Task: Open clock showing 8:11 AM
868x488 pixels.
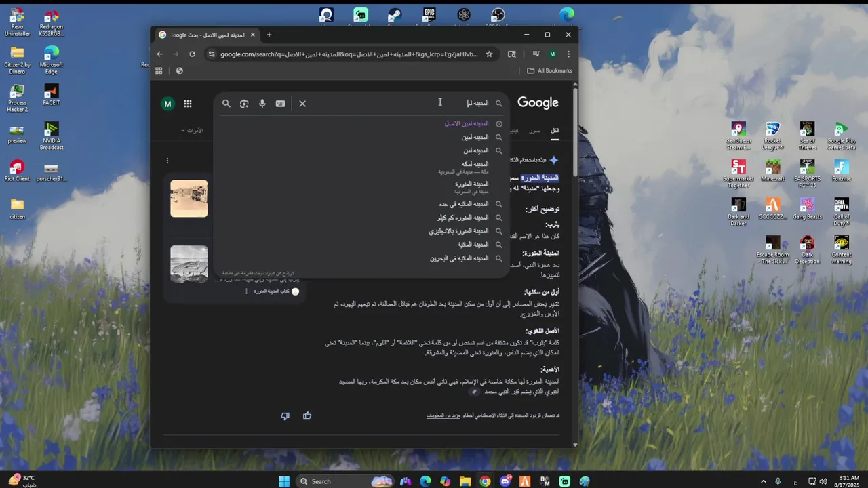Action: pos(848,481)
